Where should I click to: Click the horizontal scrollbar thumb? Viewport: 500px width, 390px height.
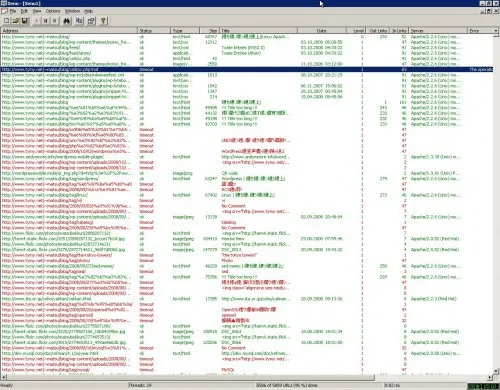190,377
